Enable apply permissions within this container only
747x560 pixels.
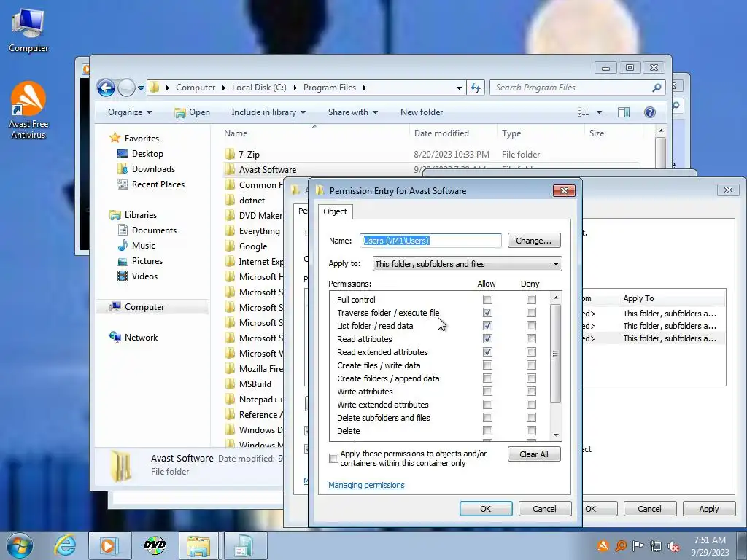333,458
